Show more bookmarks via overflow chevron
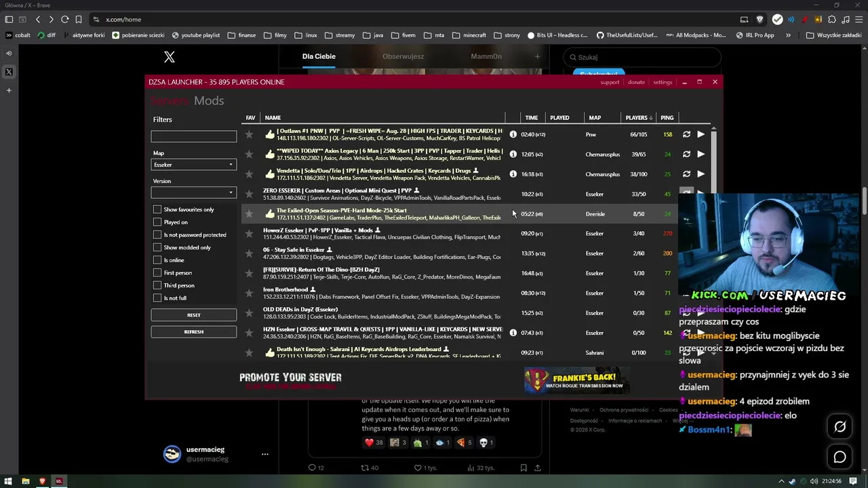The image size is (868, 488). 788,35
